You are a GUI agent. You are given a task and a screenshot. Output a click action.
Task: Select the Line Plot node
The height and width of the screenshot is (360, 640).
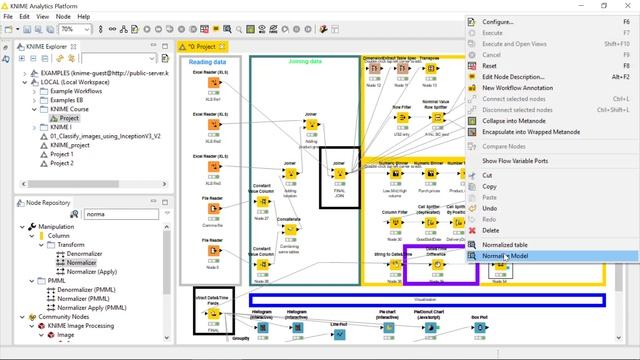[339, 335]
